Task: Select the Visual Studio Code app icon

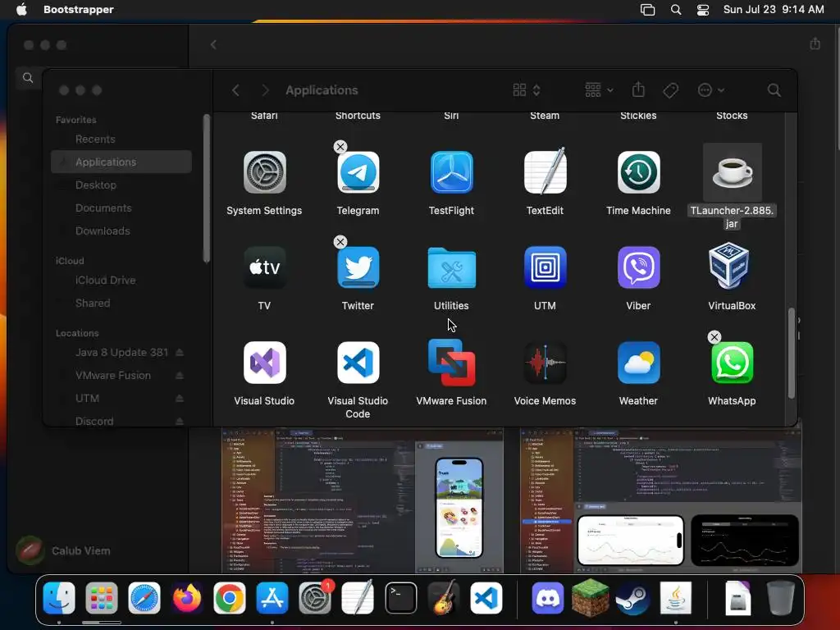Action: tap(358, 362)
